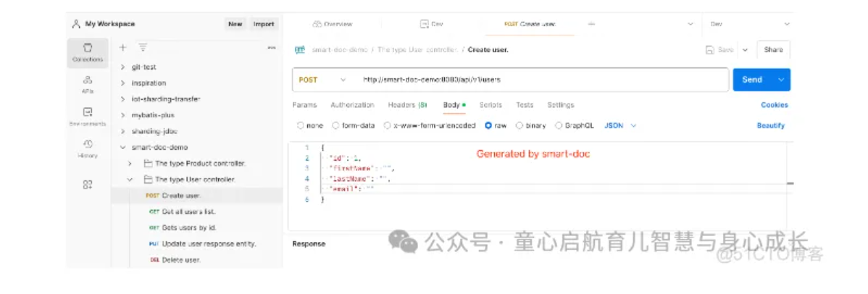
Task: Open the POST method dropdown
Action: click(322, 80)
